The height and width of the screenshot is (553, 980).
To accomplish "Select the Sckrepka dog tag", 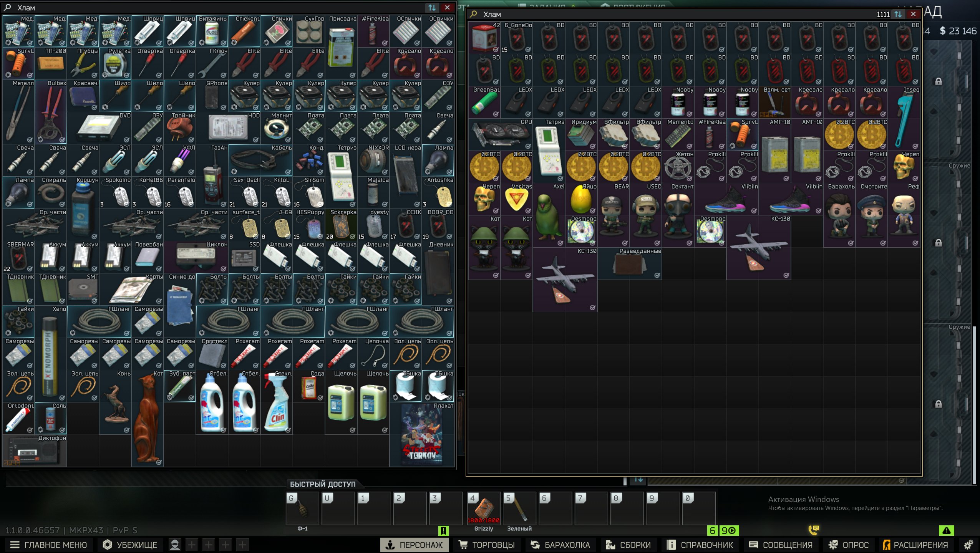I will [x=342, y=225].
